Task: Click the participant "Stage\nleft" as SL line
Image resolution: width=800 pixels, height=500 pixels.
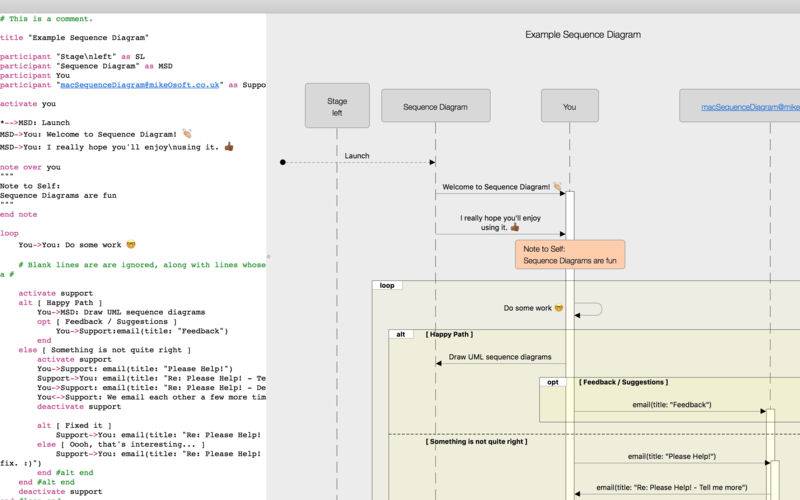Action: click(72, 56)
